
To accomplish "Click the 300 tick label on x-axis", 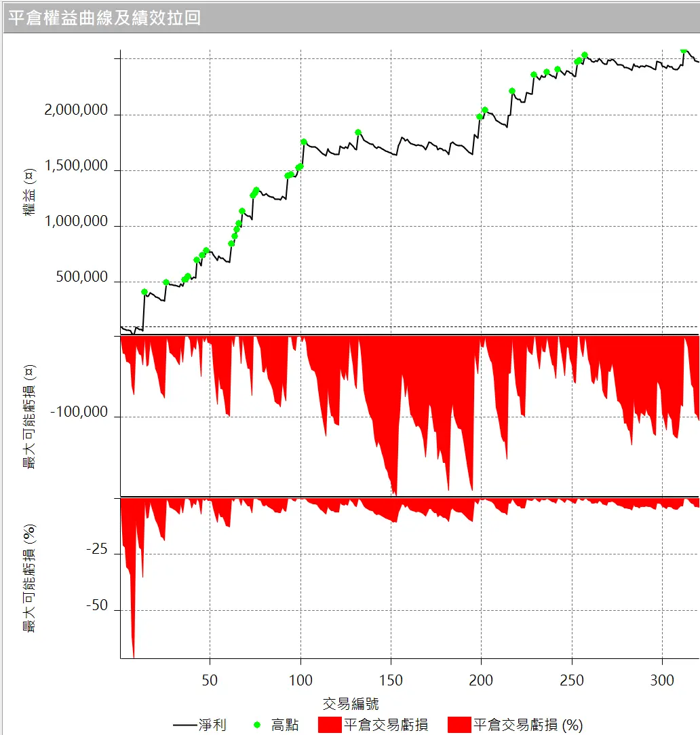I will tap(662, 681).
